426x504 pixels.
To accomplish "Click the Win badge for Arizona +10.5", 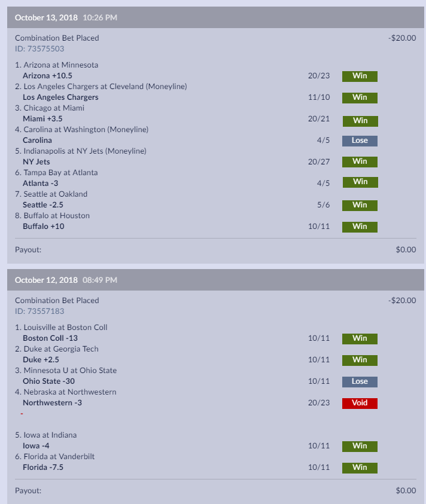I will point(360,76).
